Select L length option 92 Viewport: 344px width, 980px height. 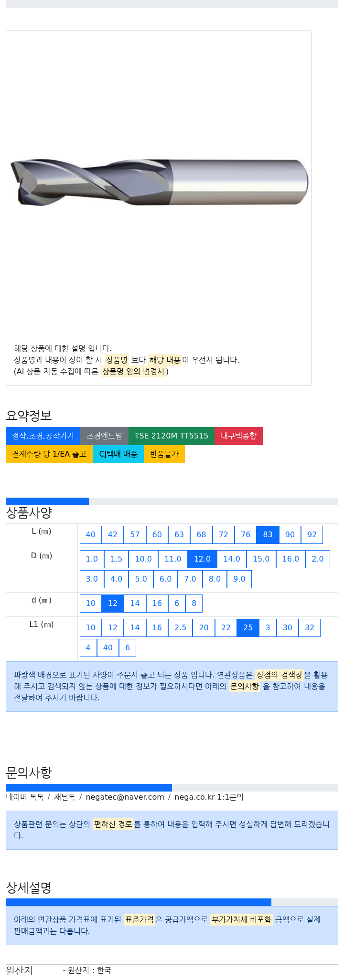click(x=312, y=534)
